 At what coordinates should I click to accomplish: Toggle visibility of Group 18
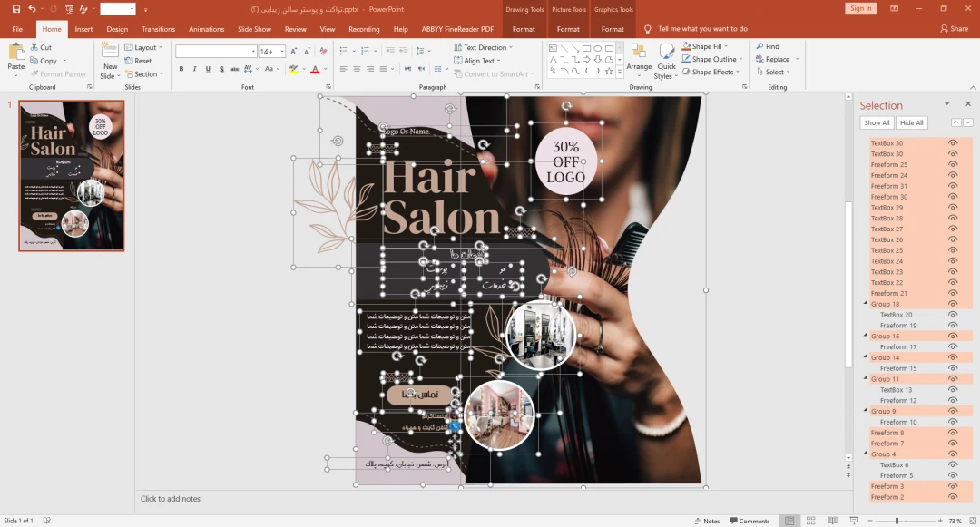(953, 304)
